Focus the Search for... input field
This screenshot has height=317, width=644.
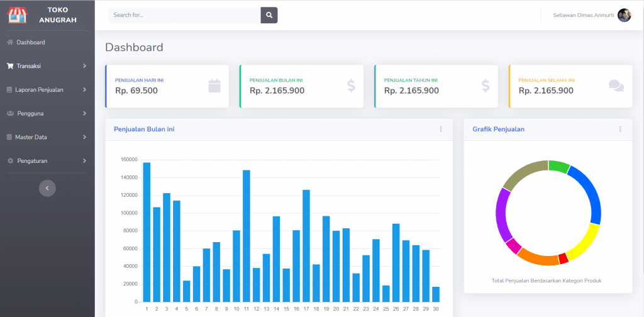[184, 15]
